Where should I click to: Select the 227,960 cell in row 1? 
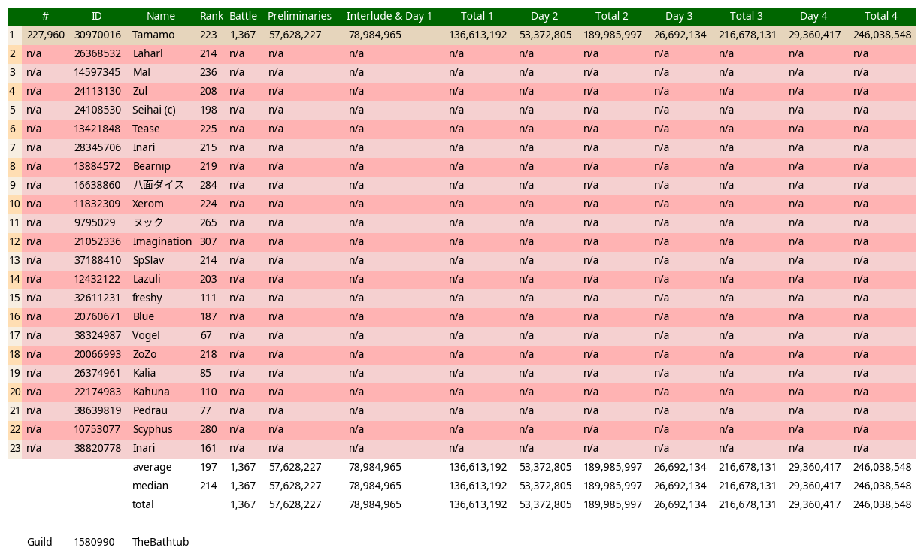(45, 35)
